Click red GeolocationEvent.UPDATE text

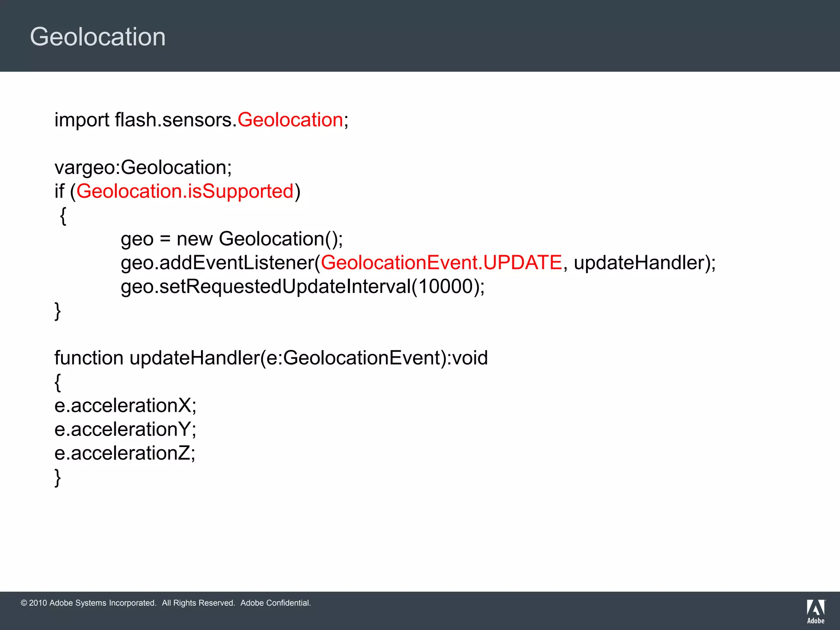pos(441,262)
